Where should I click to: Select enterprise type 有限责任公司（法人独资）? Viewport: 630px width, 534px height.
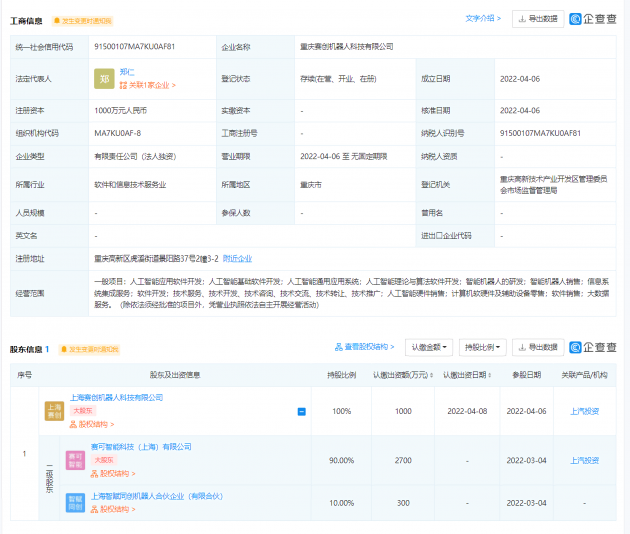[135, 156]
